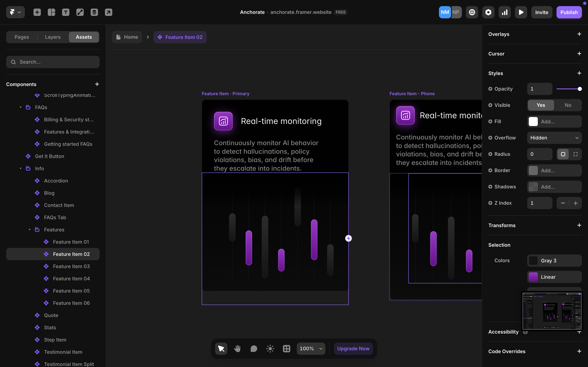The image size is (588, 367).
Task: Set Visible to No
Action: tap(568, 105)
